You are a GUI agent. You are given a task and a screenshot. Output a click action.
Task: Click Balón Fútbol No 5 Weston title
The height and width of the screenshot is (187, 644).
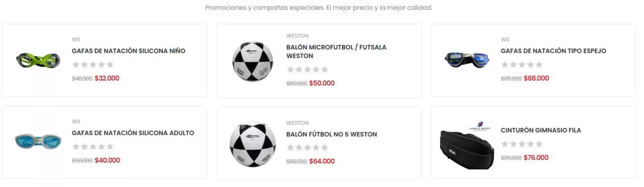(x=331, y=134)
